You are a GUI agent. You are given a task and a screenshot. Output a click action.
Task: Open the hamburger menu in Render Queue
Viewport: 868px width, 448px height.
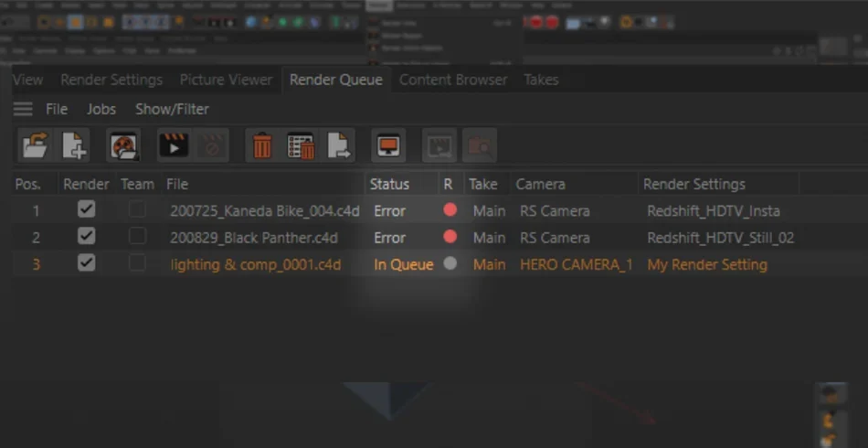click(x=23, y=109)
